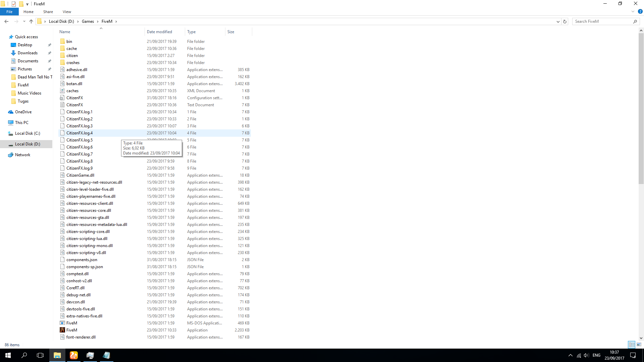Open the Share ribbon tab
Screen dimensions: 644x362
coord(48,12)
